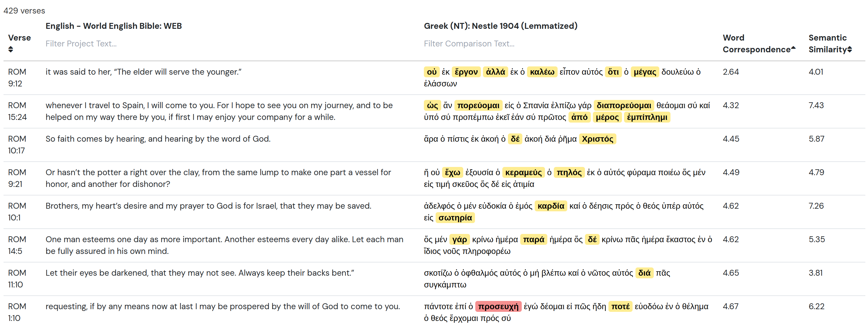Click semantic similarity value 6.22

click(x=817, y=307)
